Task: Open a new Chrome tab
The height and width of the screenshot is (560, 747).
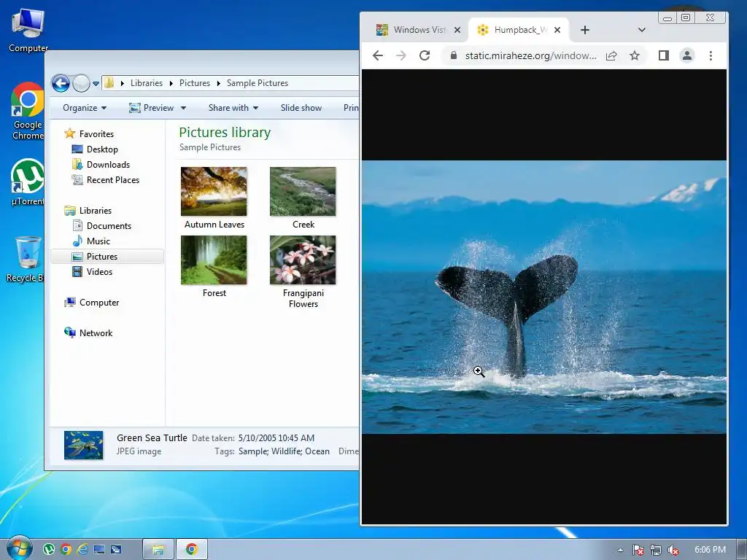Action: (x=585, y=30)
